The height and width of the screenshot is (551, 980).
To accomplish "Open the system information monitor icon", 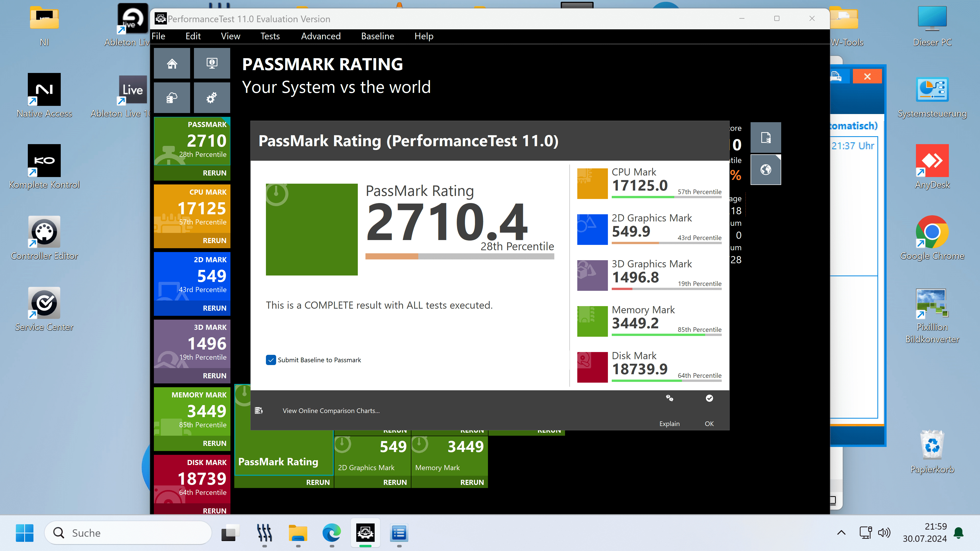I will (212, 64).
